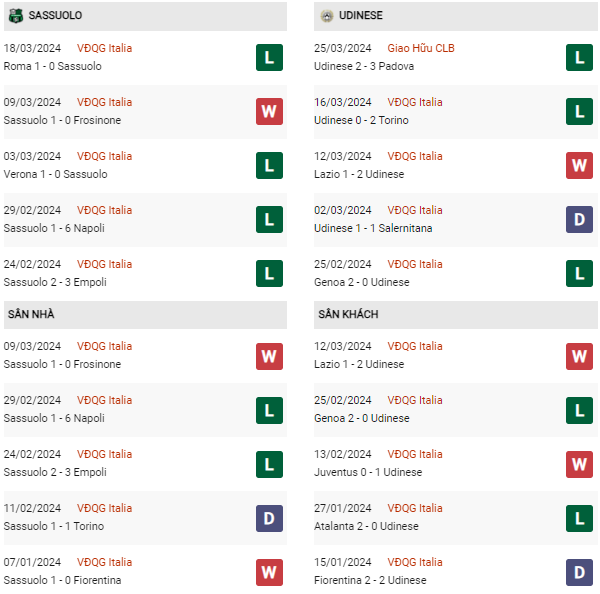Open Genoa 2-0 Udinese match dated 25/02/2024 under Udinese
600x594 pixels.
pyautogui.click(x=361, y=282)
